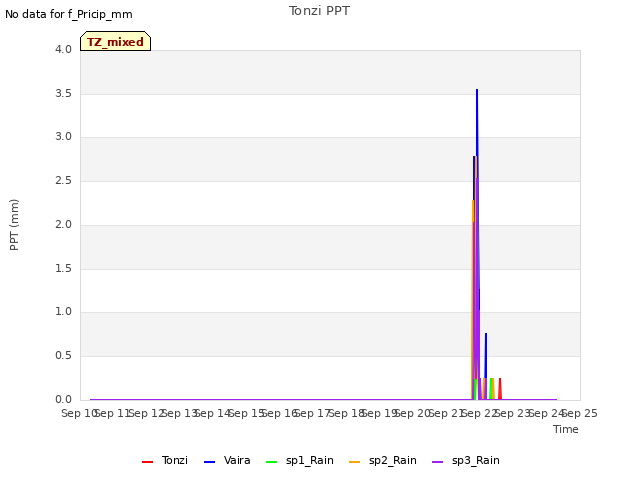The image size is (640, 480).
Task: Click the 4.0 y-axis tick label
Action: [64, 50]
